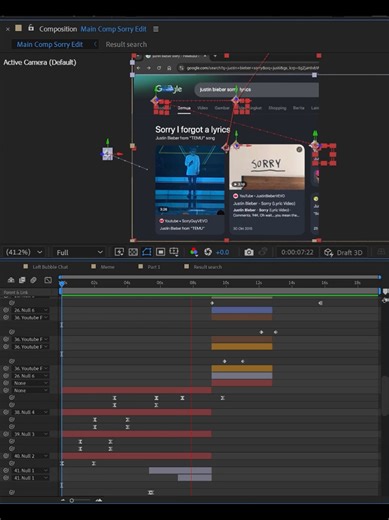Open the 40. Null 2 parent dropdown

pos(30,456)
